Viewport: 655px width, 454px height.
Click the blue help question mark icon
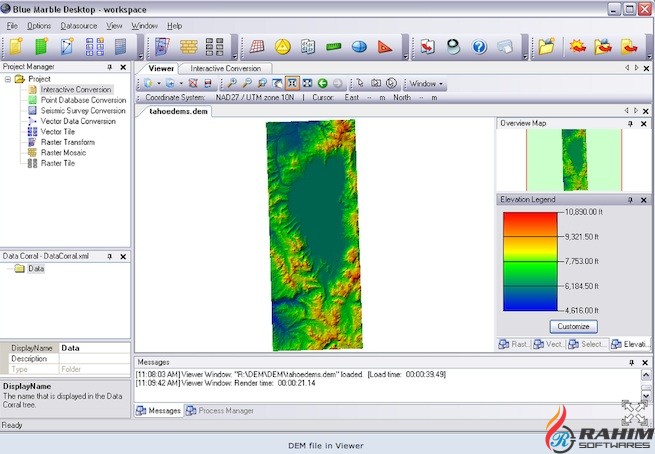point(479,47)
